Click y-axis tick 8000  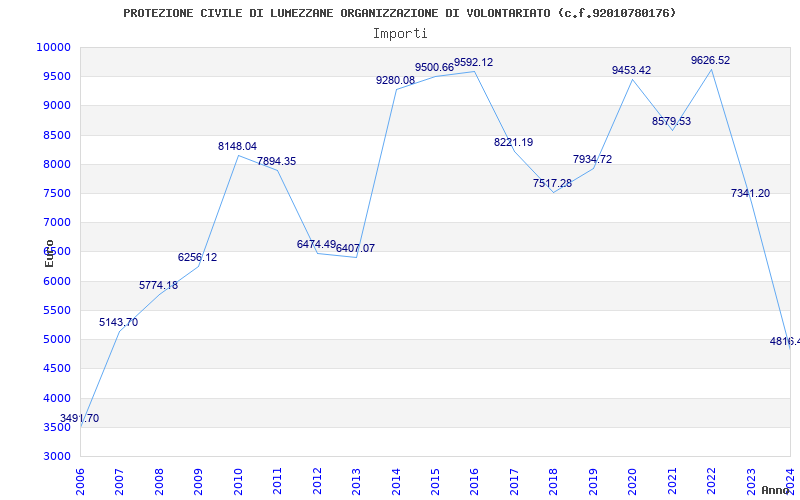[56, 164]
